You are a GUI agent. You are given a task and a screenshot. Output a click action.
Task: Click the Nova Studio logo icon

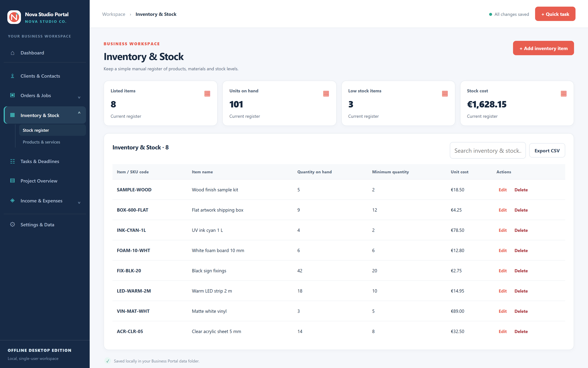click(x=14, y=17)
